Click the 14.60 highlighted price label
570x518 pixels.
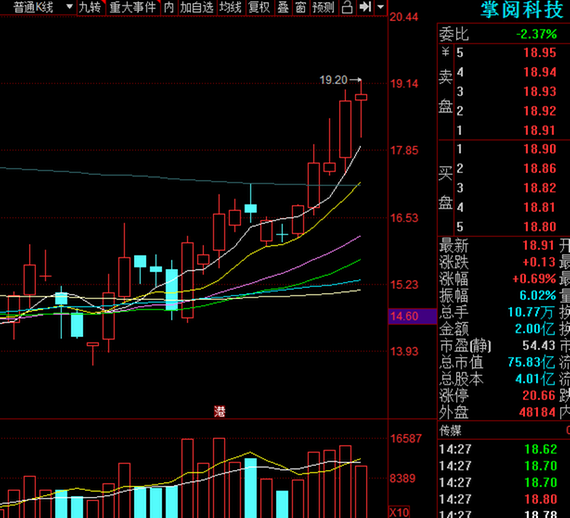[404, 316]
